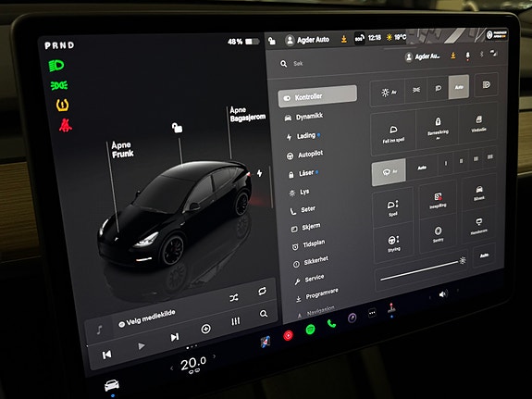Tap the dashcam Innspilling icon

pos(438,200)
